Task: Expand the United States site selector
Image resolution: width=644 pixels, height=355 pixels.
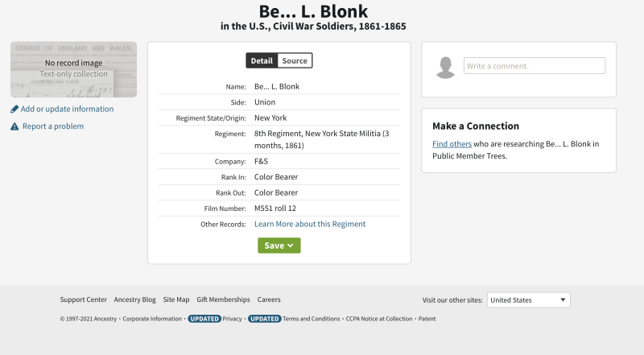Action: coord(528,300)
